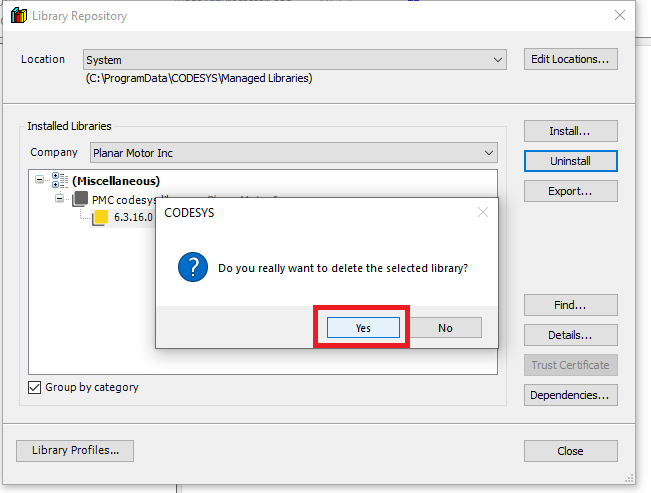Click the Miscellaneous category icon
Image resolution: width=651 pixels, height=493 pixels.
click(x=58, y=180)
